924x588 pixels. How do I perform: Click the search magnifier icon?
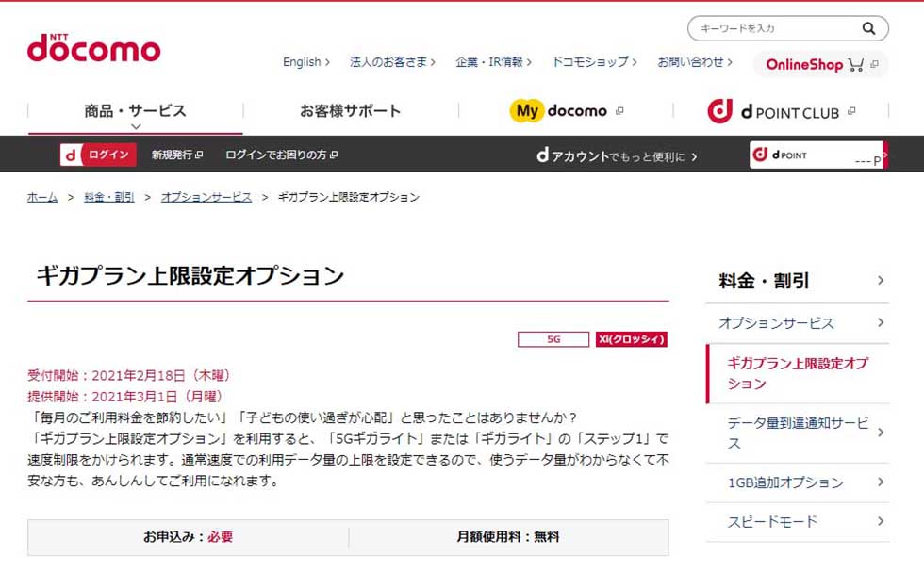[x=868, y=28]
